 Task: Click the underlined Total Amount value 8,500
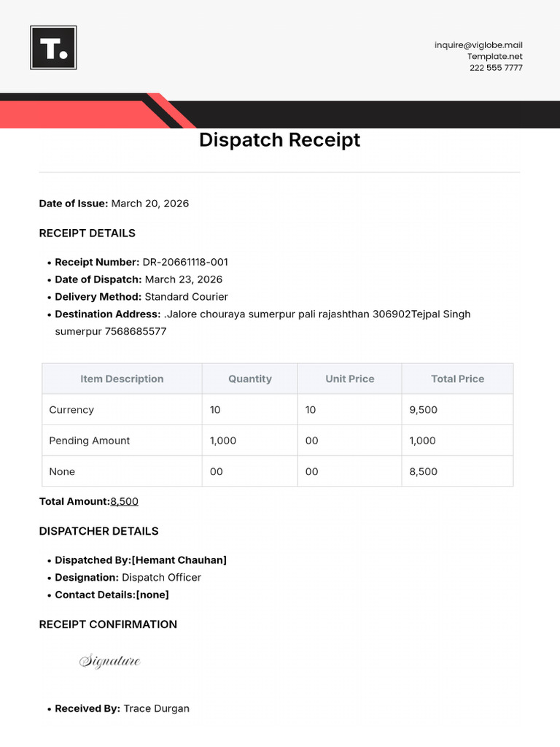pyautogui.click(x=124, y=501)
